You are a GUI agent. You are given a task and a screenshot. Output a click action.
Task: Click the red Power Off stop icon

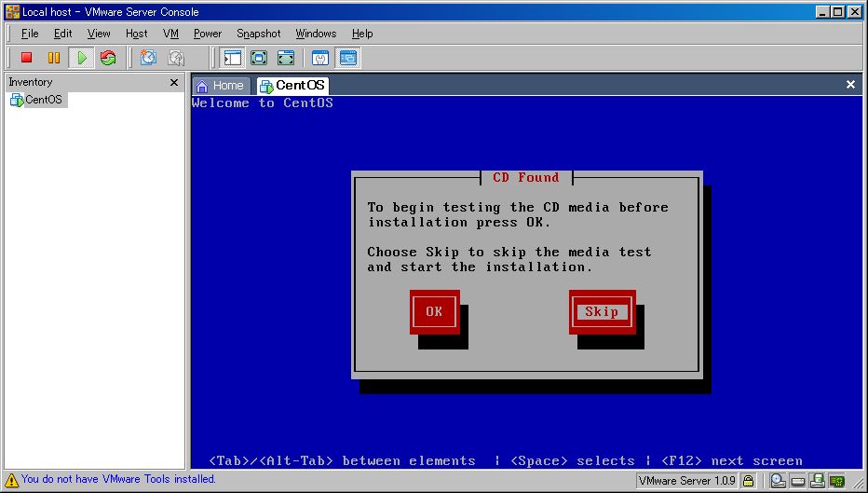[26, 58]
